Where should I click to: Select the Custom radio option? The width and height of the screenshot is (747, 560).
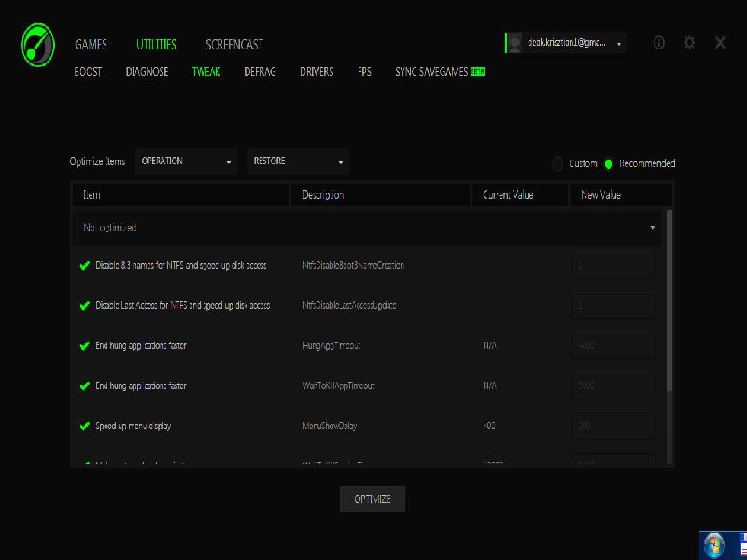click(x=557, y=164)
